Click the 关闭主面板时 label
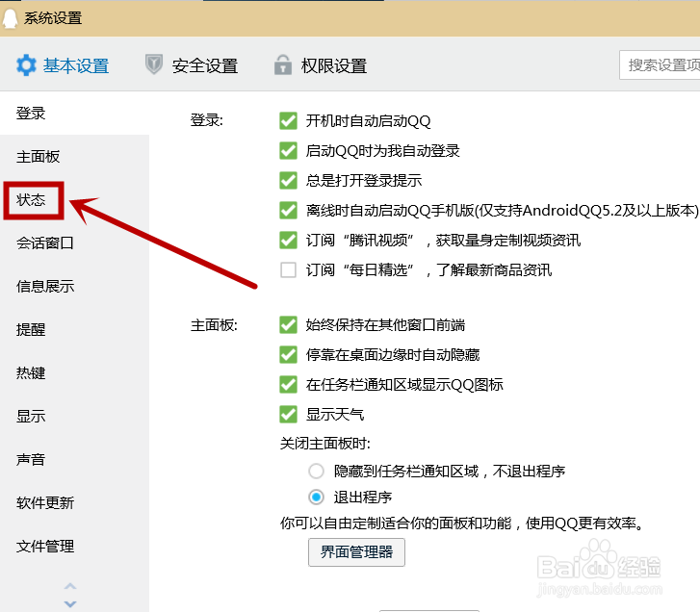This screenshot has height=613, width=700. [325, 444]
